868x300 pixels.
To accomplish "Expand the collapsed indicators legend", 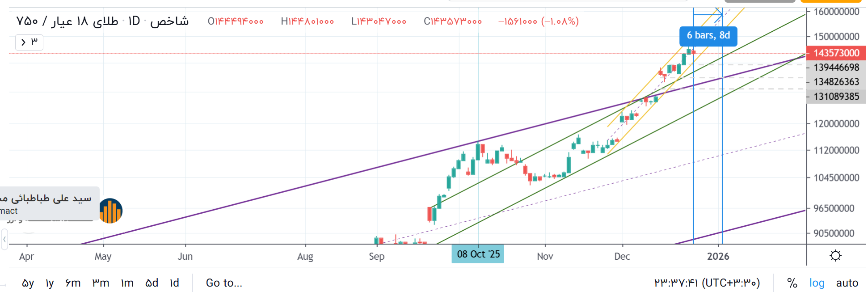I will 29,42.
